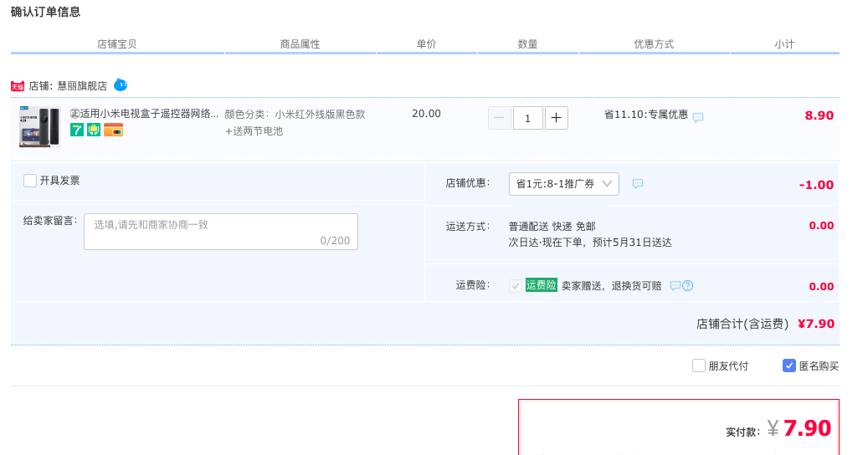Click the 省11.10:专属优惠 discount text
The width and height of the screenshot is (868, 455).
[646, 115]
